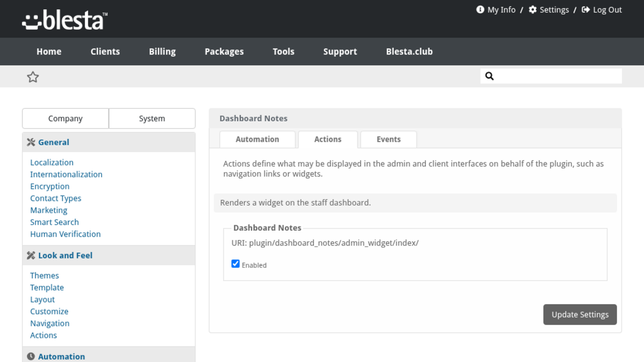Select the System settings tab
The width and height of the screenshot is (644, 362).
click(x=152, y=118)
